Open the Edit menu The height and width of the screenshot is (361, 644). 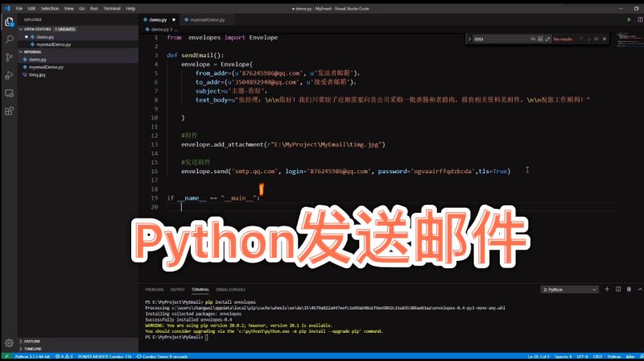[x=31, y=8]
